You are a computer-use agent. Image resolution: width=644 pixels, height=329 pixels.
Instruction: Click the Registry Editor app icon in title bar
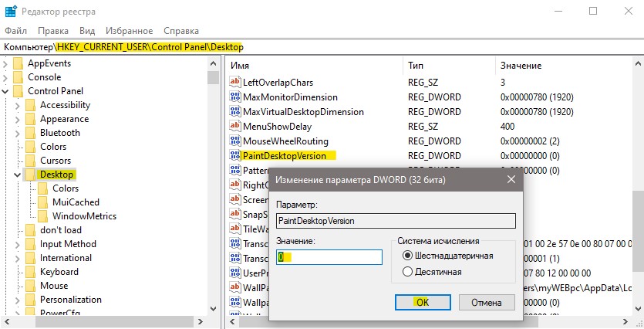11,11
